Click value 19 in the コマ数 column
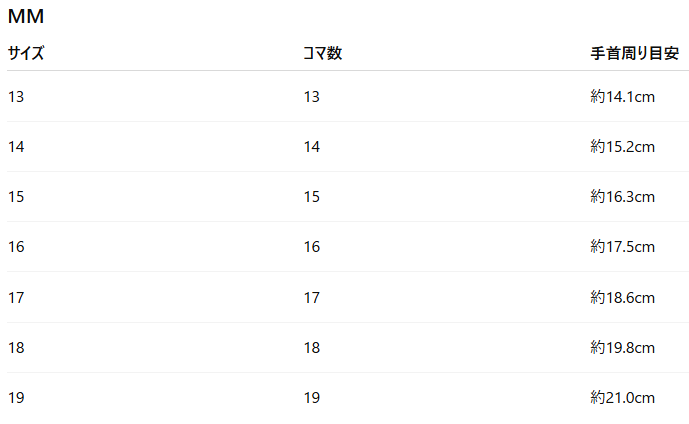The image size is (689, 424). coord(312,398)
